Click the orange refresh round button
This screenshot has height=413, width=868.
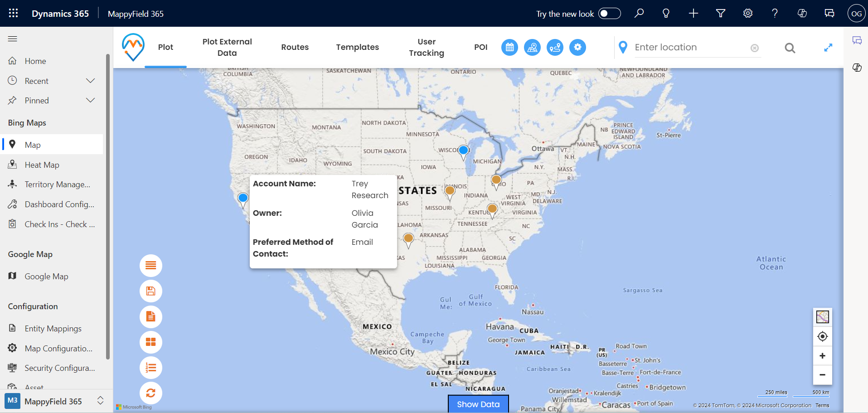tap(151, 393)
